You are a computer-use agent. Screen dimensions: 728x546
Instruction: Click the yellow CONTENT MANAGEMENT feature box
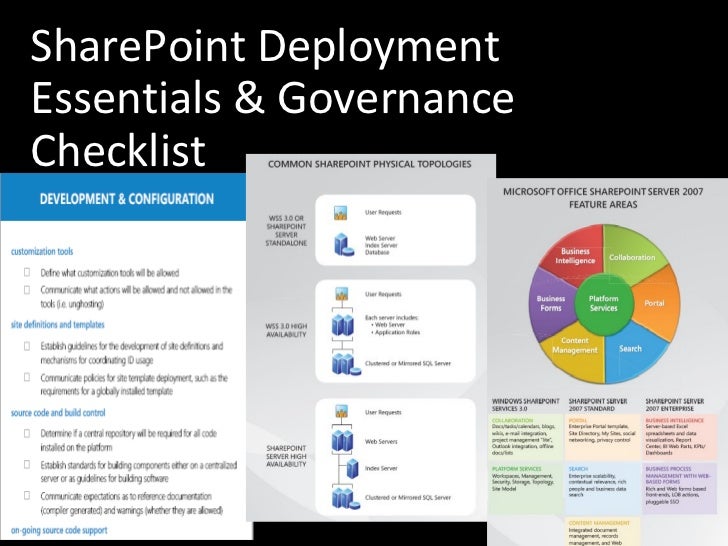pyautogui.click(x=603, y=532)
